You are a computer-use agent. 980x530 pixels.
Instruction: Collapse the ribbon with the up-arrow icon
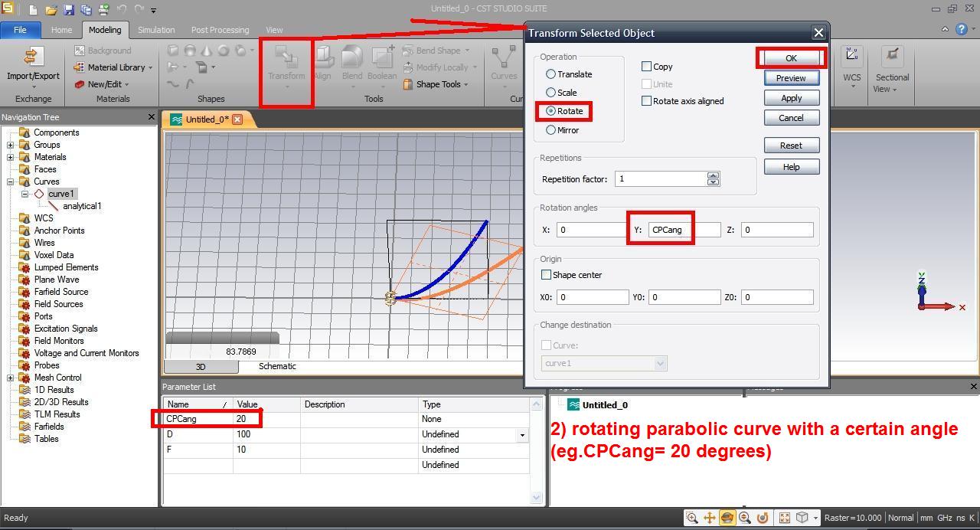click(x=945, y=29)
